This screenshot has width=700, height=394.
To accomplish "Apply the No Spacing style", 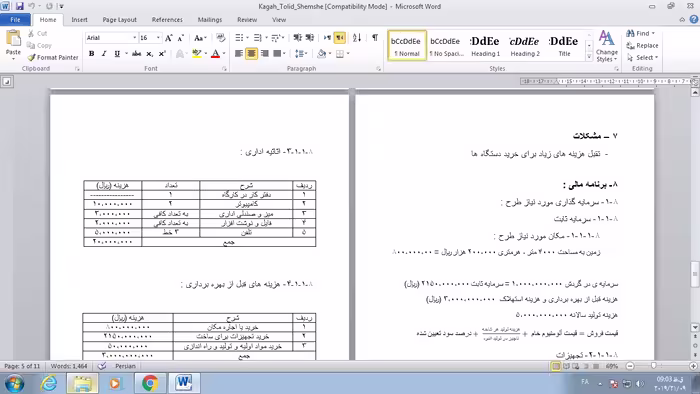I will (x=446, y=46).
